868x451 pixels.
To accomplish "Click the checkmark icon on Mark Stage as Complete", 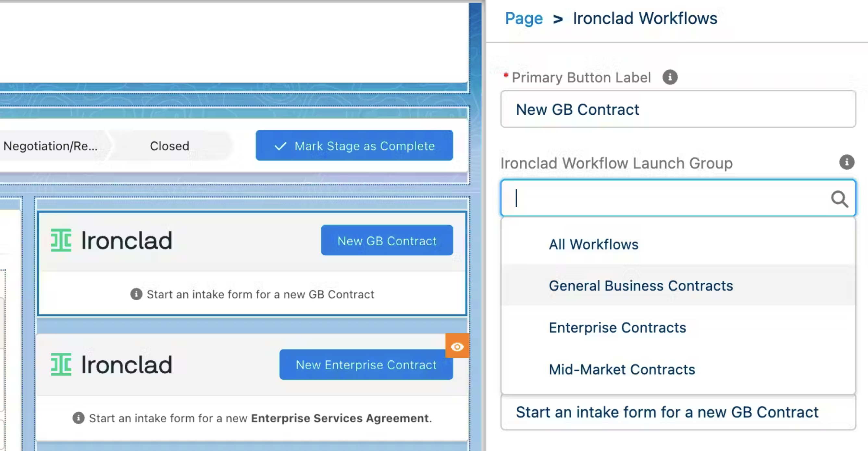I will click(x=280, y=146).
